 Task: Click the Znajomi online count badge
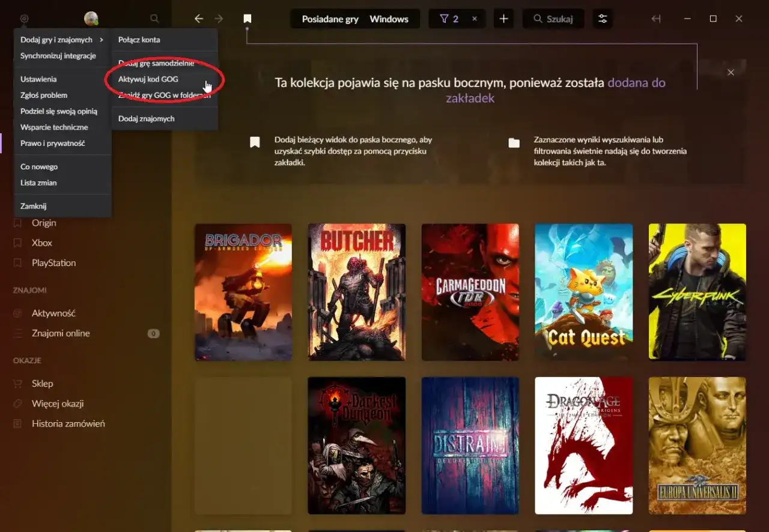[153, 333]
